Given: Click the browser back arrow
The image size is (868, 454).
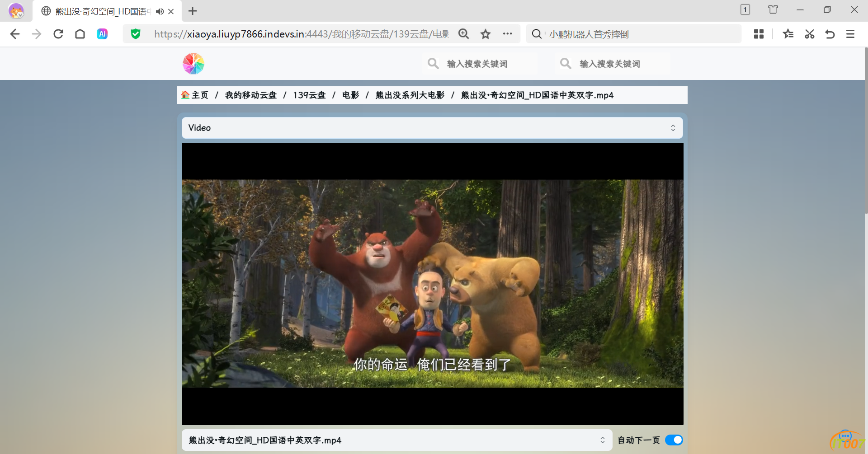Looking at the screenshot, I should pos(15,34).
